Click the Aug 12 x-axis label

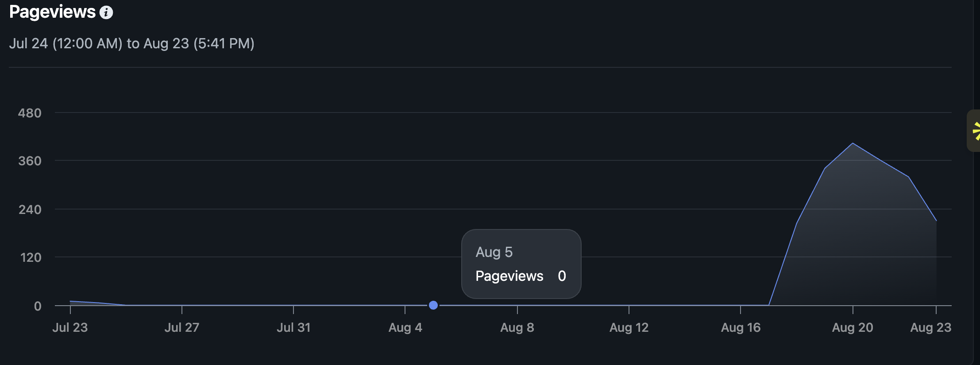[x=629, y=328]
